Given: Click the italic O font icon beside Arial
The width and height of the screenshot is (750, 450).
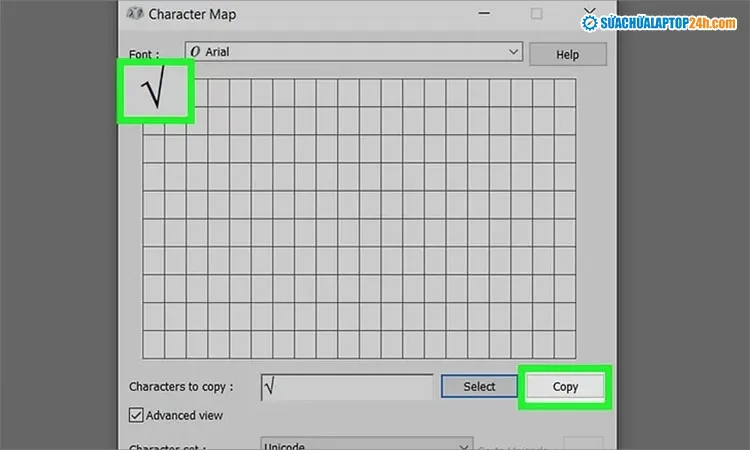Looking at the screenshot, I should pyautogui.click(x=195, y=51).
